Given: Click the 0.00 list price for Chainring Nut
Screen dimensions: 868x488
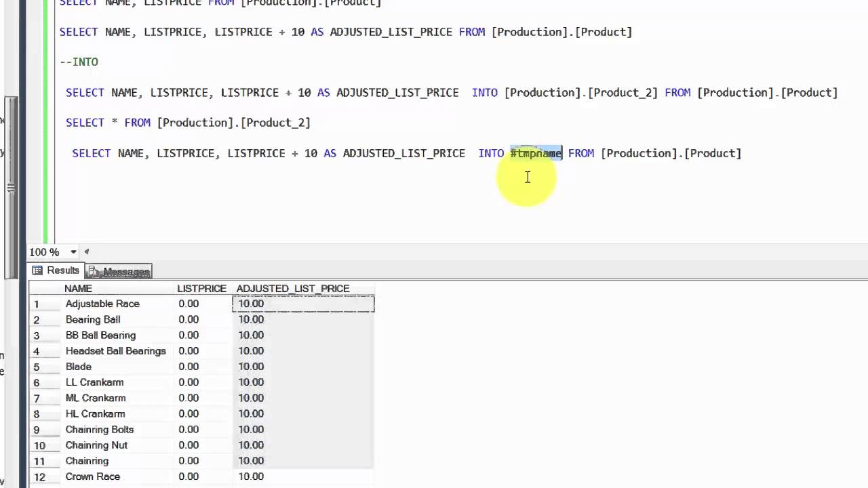Looking at the screenshot, I should click(203, 445).
